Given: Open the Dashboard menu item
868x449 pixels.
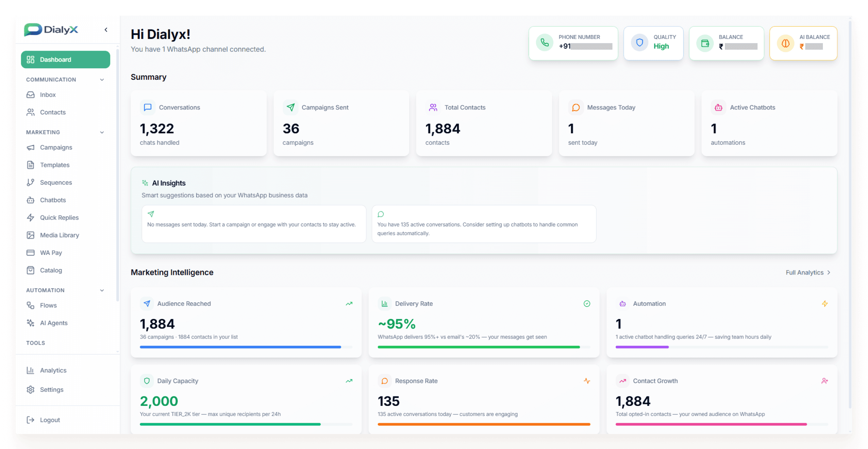Looking at the screenshot, I should (x=65, y=59).
